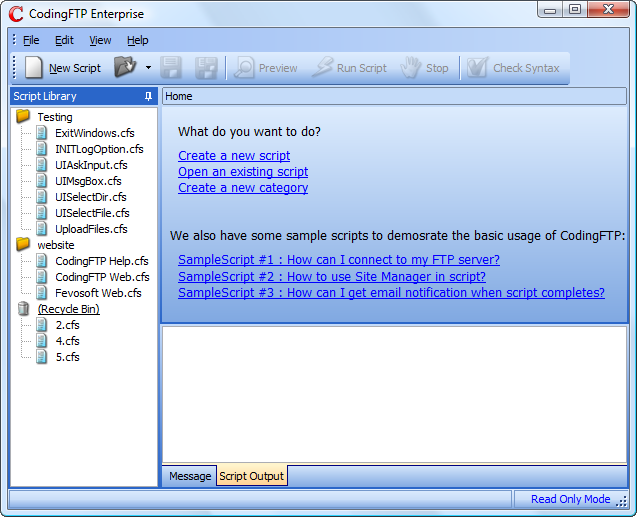Click the Read Only Mode status text
The image size is (637, 517).
pyautogui.click(x=570, y=499)
